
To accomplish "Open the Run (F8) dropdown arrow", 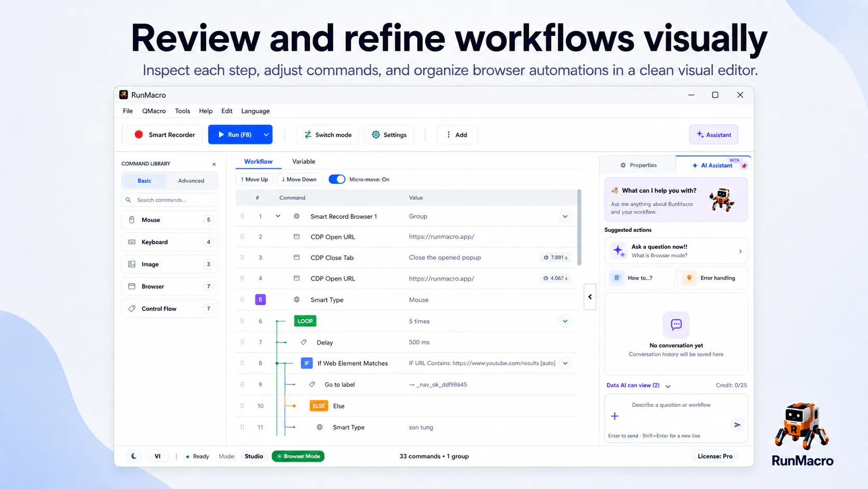I will [266, 135].
